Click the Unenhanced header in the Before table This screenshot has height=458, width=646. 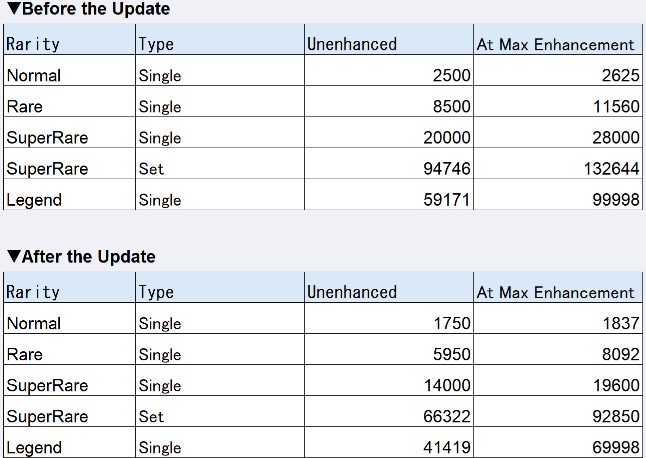[352, 44]
